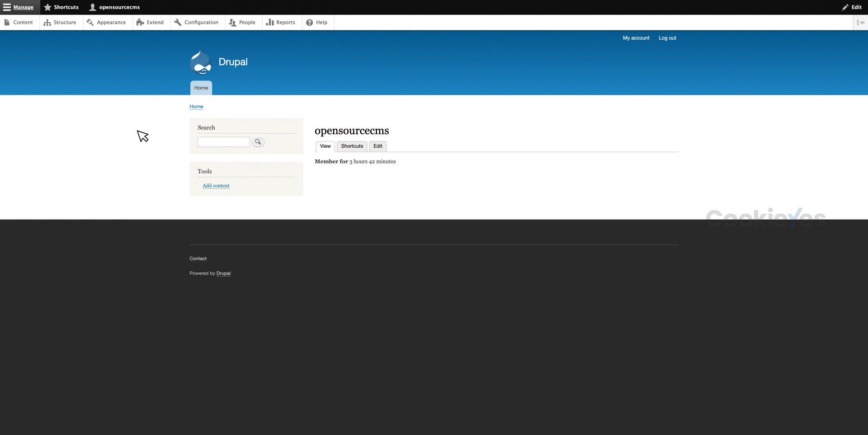Open the Structure admin menu

60,22
